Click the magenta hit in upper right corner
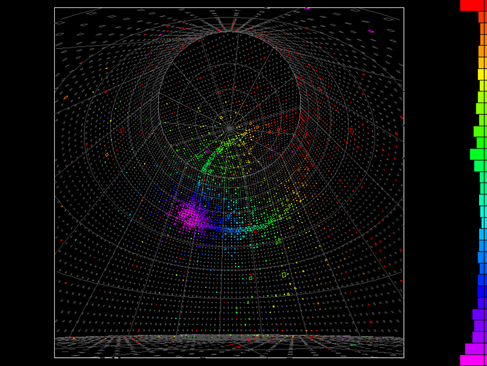Image resolution: width=487 pixels, height=366 pixels. pyautogui.click(x=371, y=31)
